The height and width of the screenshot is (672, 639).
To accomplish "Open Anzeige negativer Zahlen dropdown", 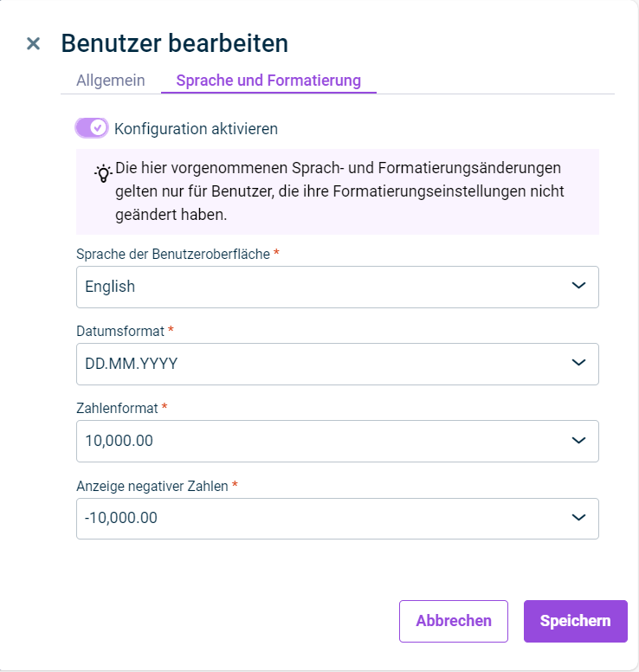I will pyautogui.click(x=338, y=519).
